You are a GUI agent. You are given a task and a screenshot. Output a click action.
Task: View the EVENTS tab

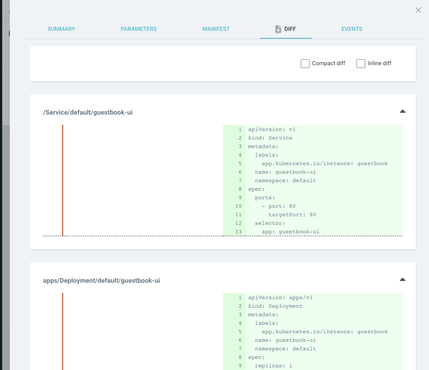pyautogui.click(x=352, y=29)
